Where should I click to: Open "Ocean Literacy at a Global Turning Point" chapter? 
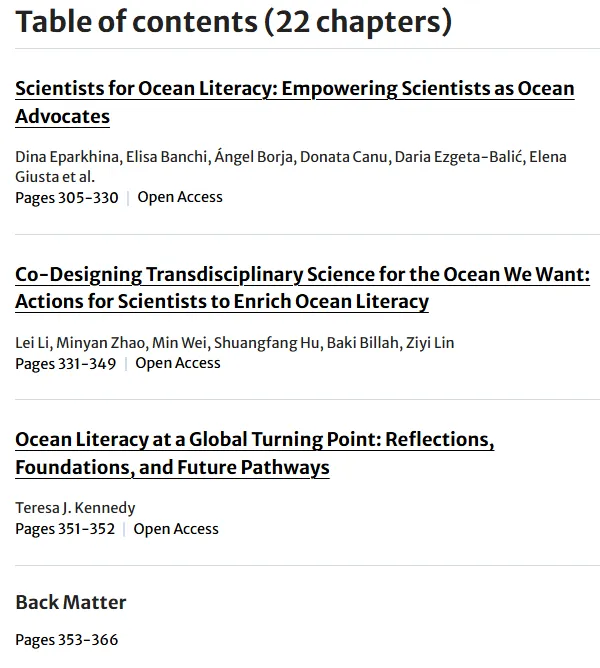tap(254, 440)
